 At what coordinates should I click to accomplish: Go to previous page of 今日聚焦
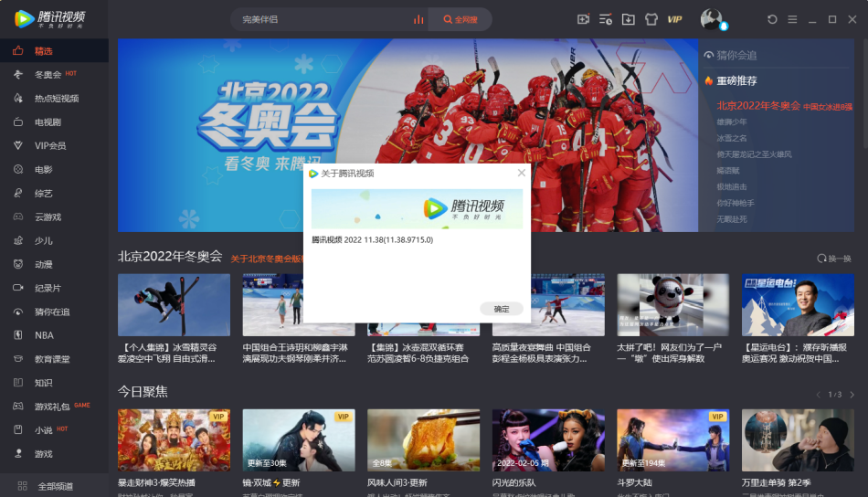pos(818,395)
